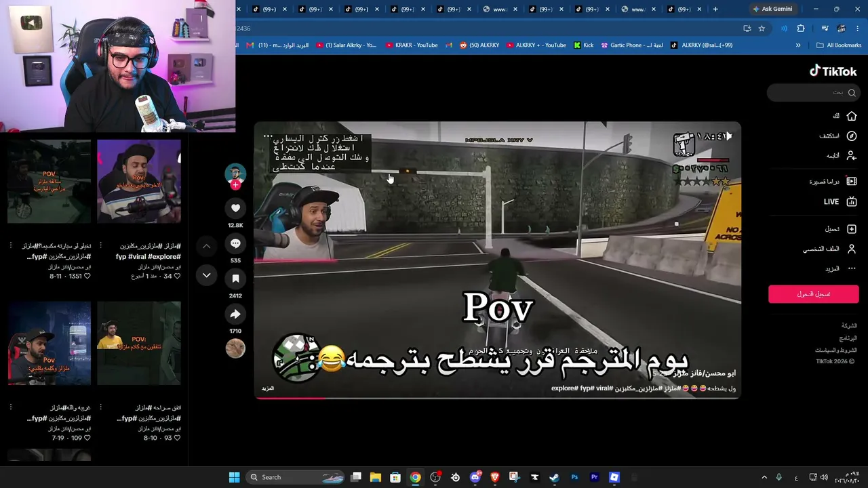The image size is (868, 488).
Task: Open the Following people icon
Action: [852, 155]
